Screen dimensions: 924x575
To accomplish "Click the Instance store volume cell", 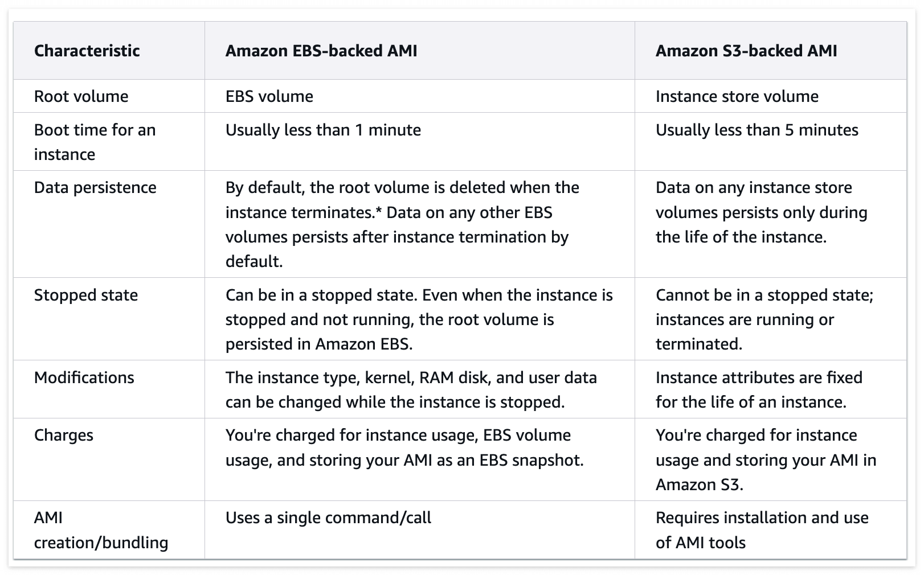I will click(737, 96).
